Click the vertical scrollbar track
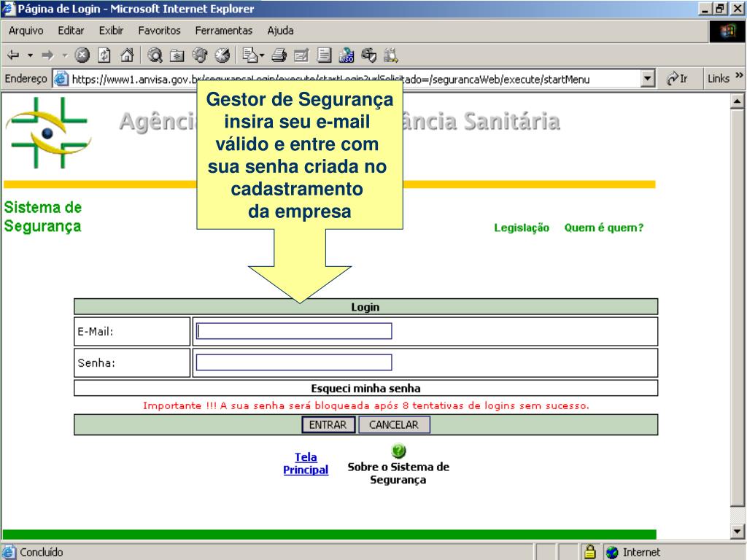This screenshot has height=560, width=747. (737, 316)
